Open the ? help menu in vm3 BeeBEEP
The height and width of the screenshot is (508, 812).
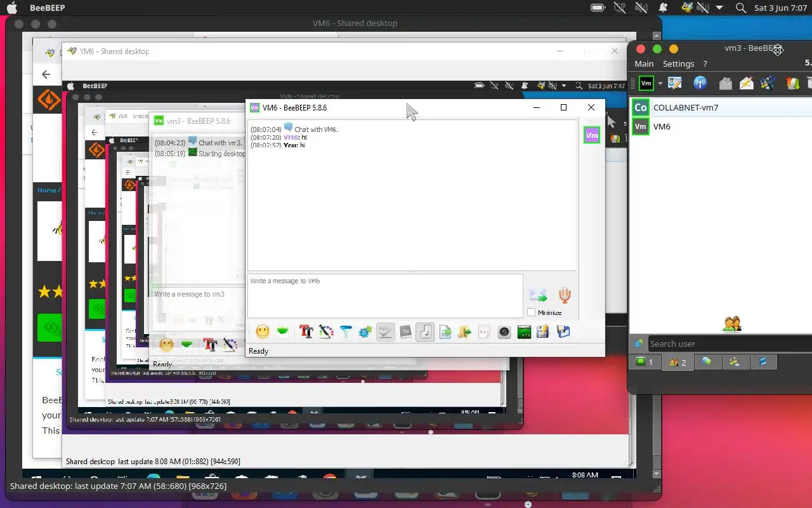point(705,63)
